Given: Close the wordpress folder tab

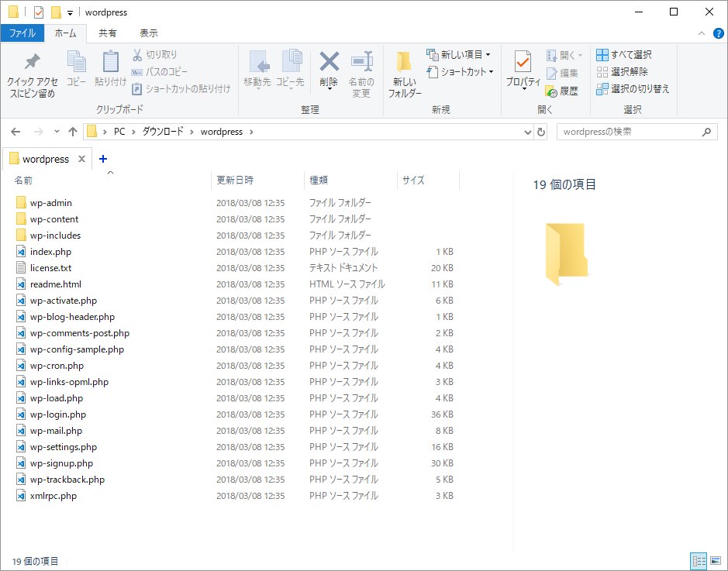Looking at the screenshot, I should pos(81,159).
